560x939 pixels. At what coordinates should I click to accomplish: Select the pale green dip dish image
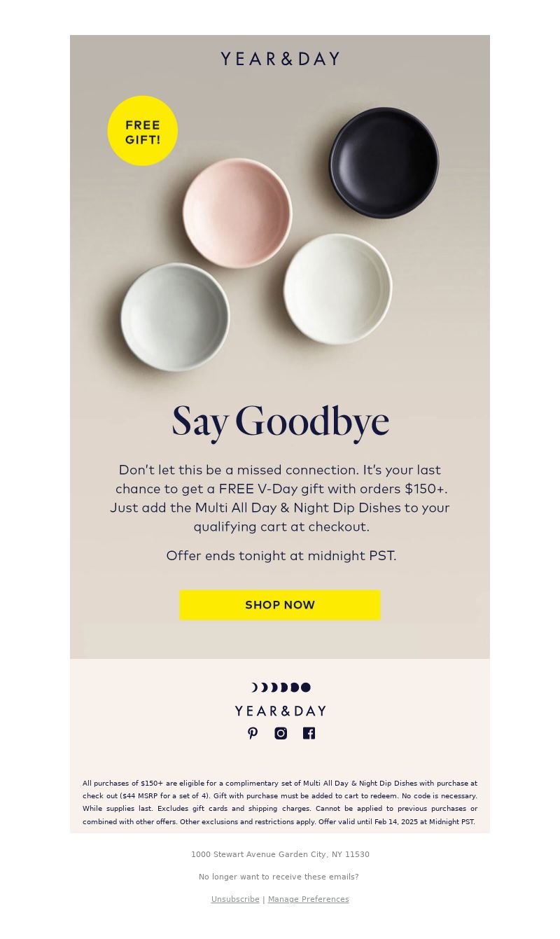175,317
